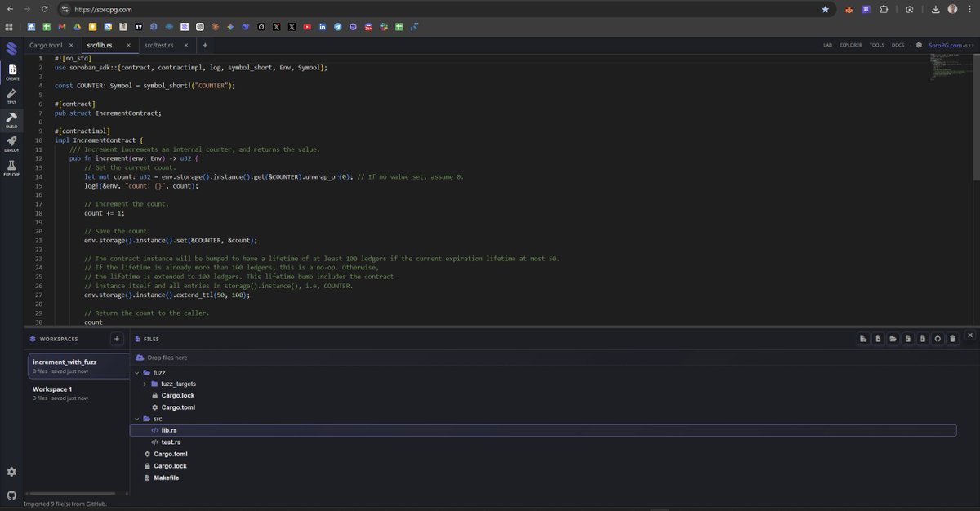Open the DOCS link in top bar
This screenshot has height=511, width=980.
click(898, 45)
